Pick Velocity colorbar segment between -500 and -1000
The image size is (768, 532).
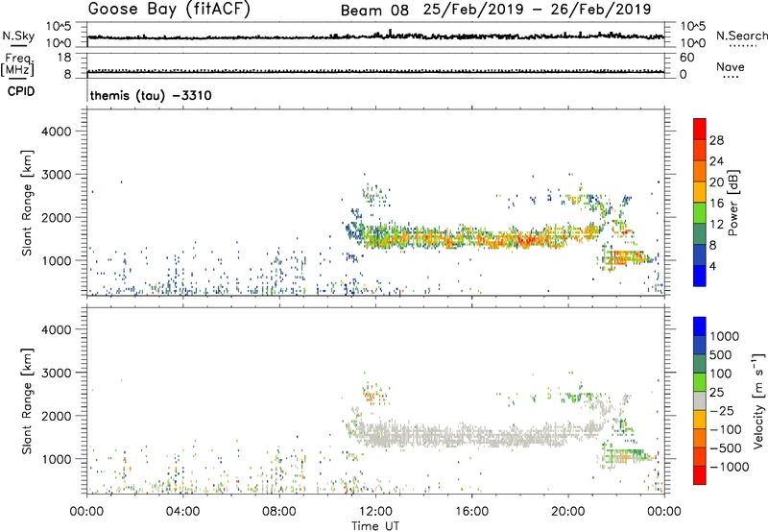(700, 456)
